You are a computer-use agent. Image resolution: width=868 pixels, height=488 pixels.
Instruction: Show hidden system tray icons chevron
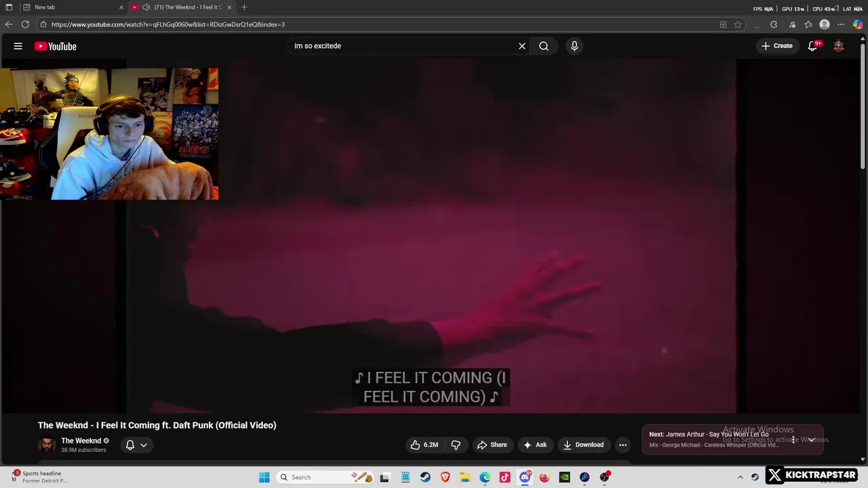pyautogui.click(x=741, y=477)
